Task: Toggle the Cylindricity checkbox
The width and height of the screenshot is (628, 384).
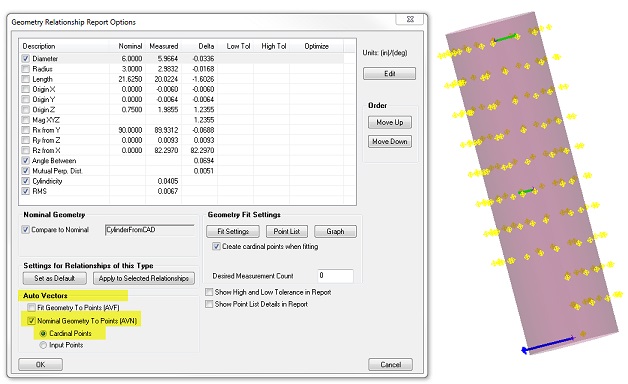Action: pos(26,181)
